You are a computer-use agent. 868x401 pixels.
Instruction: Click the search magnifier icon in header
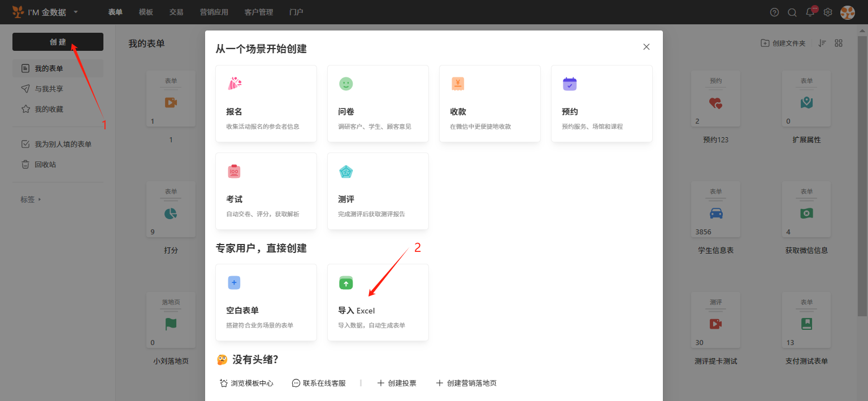[792, 12]
